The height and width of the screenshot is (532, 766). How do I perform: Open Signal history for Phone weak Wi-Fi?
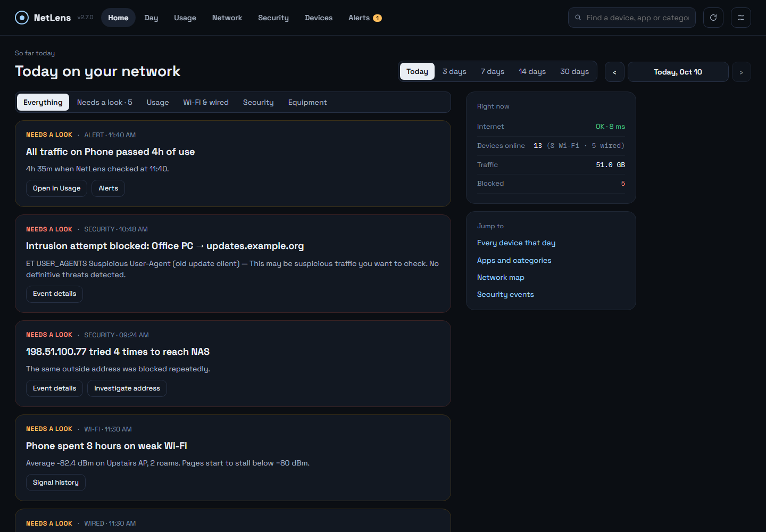[56, 483]
